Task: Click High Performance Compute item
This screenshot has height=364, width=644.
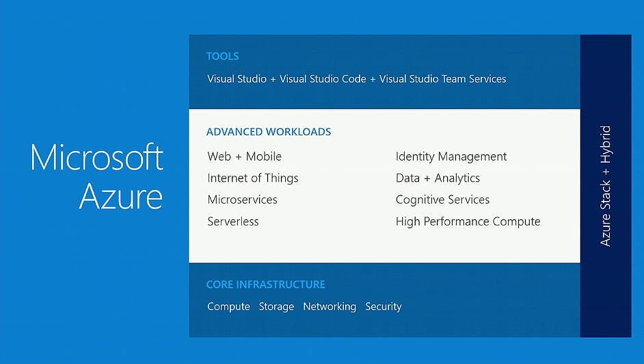Action: tap(468, 222)
